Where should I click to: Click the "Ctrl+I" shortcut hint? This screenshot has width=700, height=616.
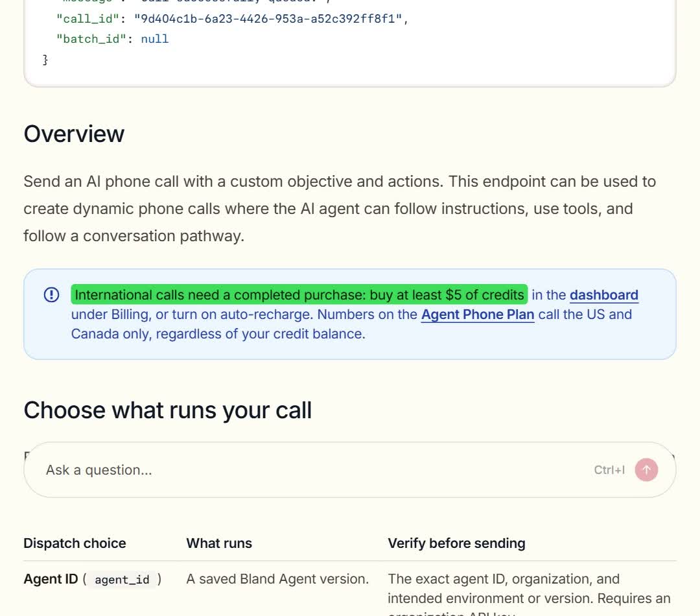coord(609,470)
